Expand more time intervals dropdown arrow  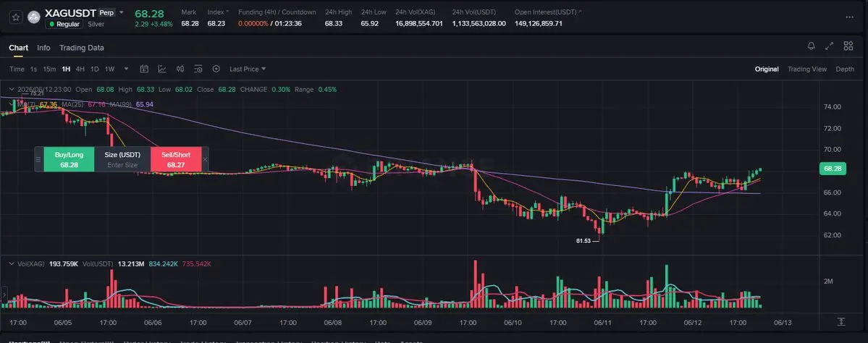(x=126, y=69)
